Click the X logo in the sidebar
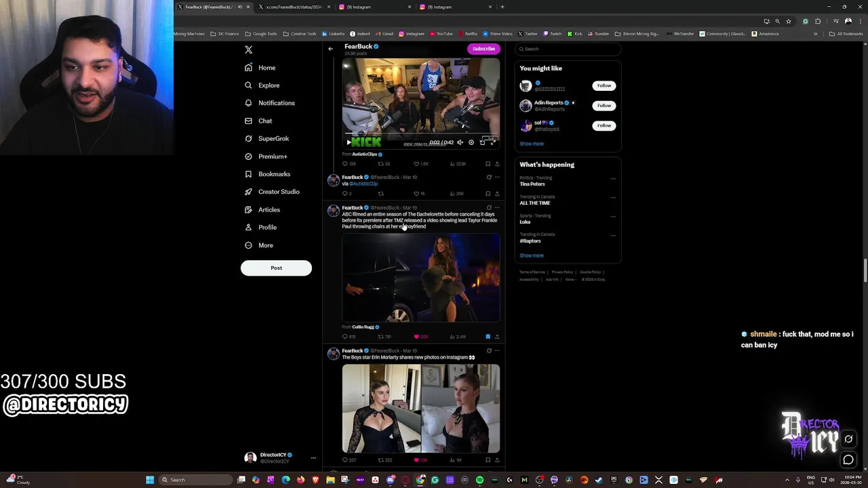868x488 pixels. (x=248, y=49)
